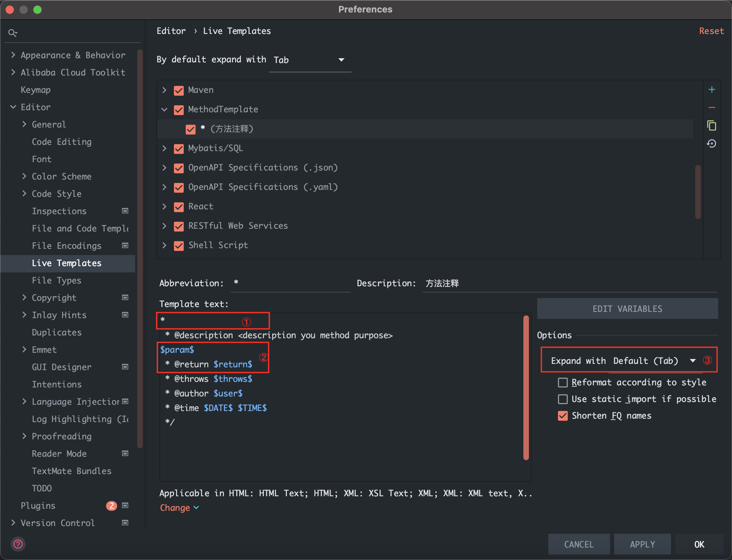Select Keymap in the settings sidebar
The width and height of the screenshot is (732, 560).
click(36, 90)
